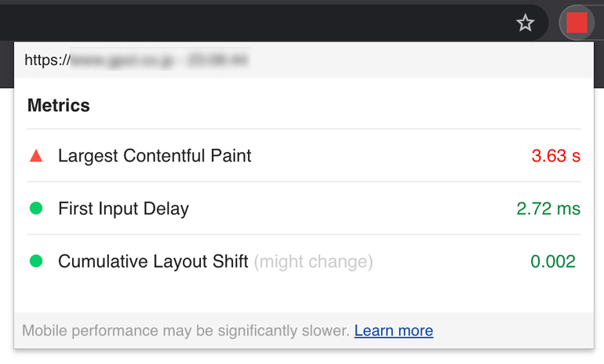This screenshot has width=604, height=364.
Task: Click the "might change" grey note
Action: (313, 261)
